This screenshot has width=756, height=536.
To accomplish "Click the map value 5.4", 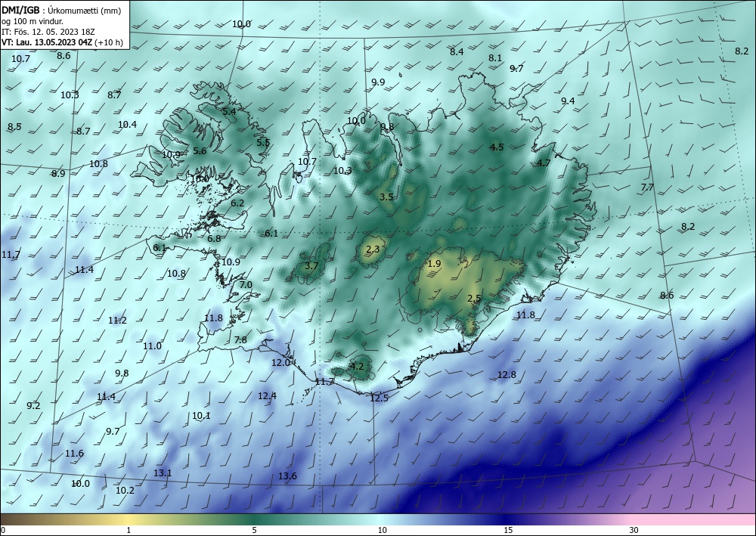I will coord(229,111).
